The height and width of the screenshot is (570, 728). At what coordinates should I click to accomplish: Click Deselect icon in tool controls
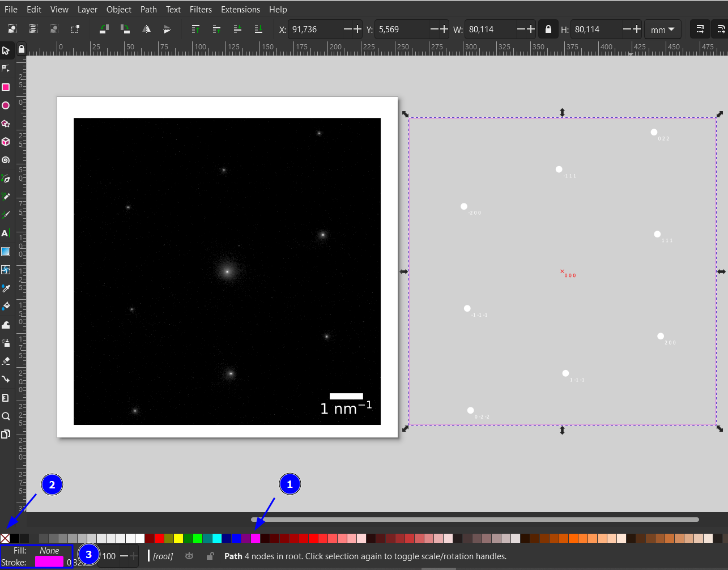click(54, 29)
